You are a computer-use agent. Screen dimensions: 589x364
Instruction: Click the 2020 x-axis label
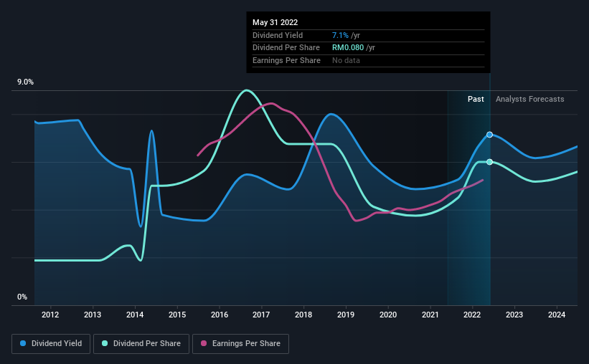point(388,315)
